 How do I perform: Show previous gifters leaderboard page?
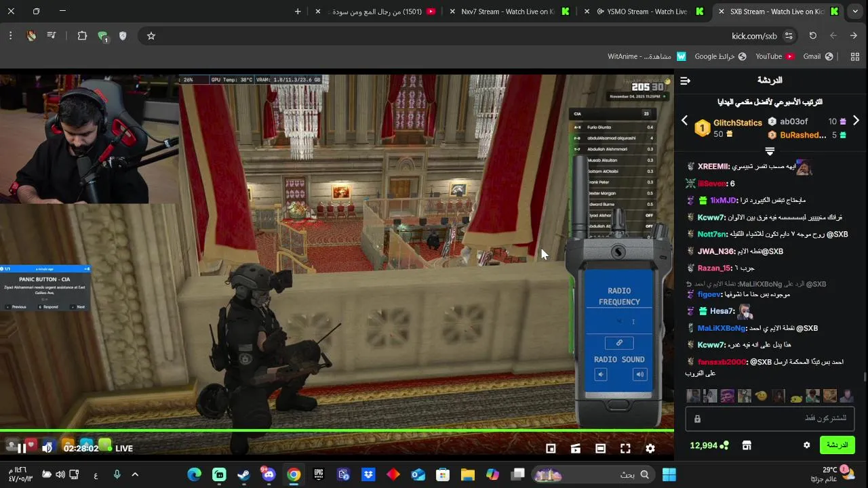tap(684, 121)
